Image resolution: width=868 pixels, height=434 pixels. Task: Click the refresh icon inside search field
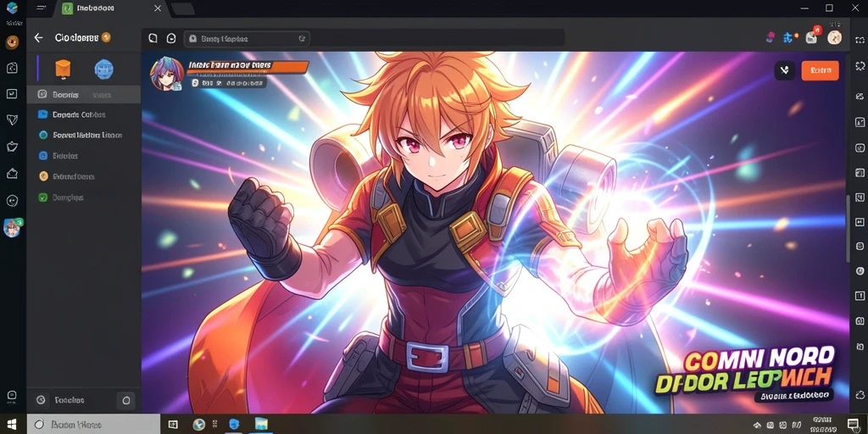[302, 39]
